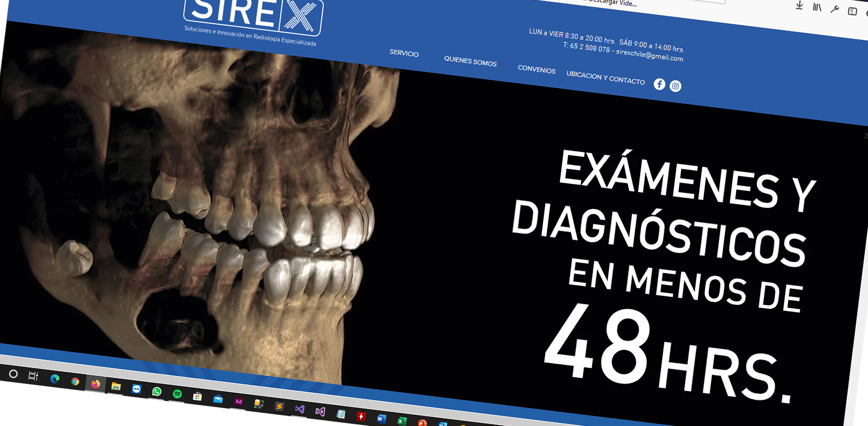Open the QUIENES SOMOS page
Image resolution: width=868 pixels, height=426 pixels.
pos(470,62)
